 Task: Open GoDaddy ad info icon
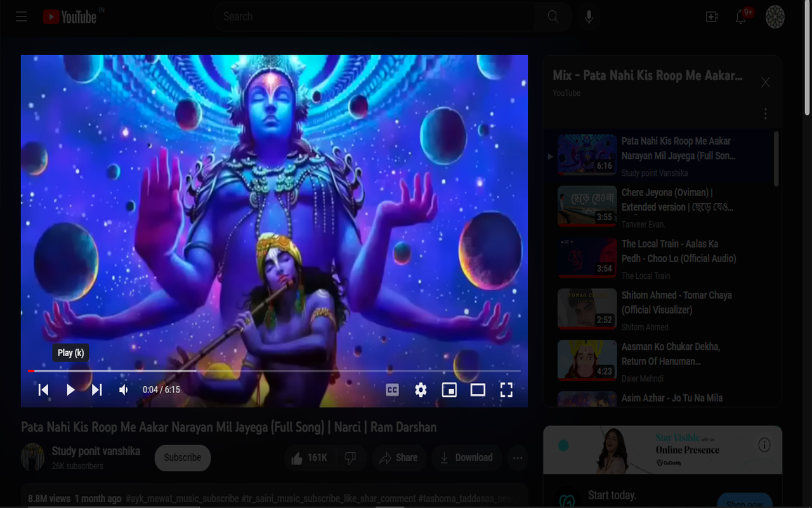click(x=764, y=445)
